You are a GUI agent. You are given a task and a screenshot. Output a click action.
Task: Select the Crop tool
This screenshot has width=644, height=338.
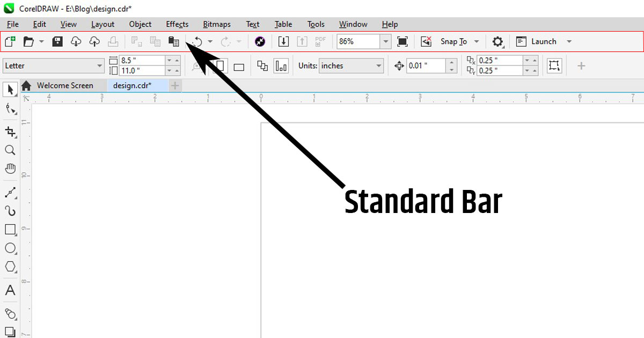tap(10, 131)
